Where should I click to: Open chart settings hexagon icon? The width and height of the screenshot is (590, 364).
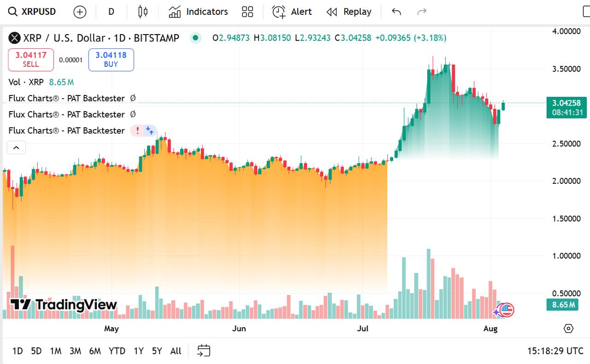point(568,329)
